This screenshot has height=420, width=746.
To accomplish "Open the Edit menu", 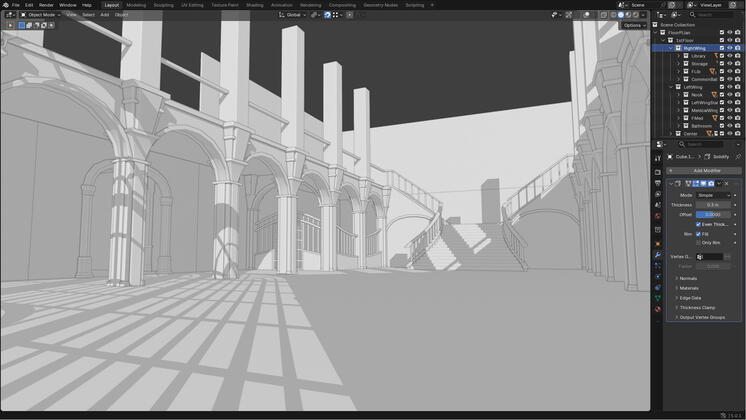I will tap(29, 5).
